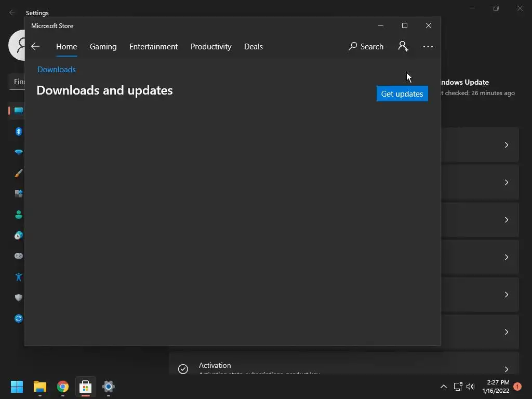Expand the sixth Settings row chevron

[506, 332]
